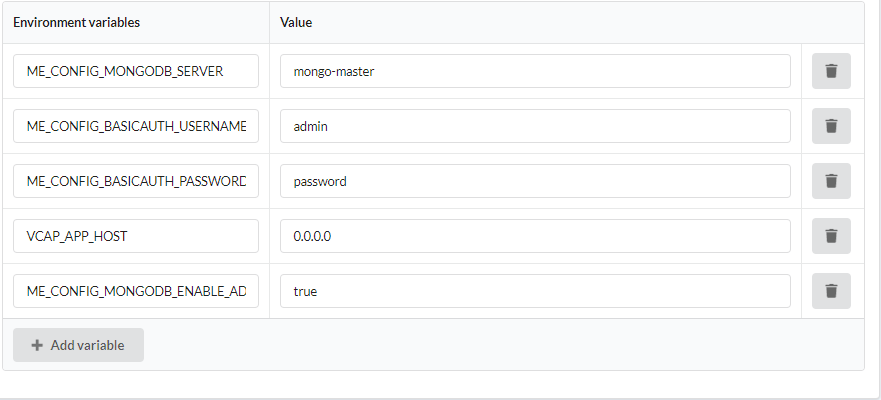Add a new environment variable
881x400 pixels.
pyautogui.click(x=78, y=345)
